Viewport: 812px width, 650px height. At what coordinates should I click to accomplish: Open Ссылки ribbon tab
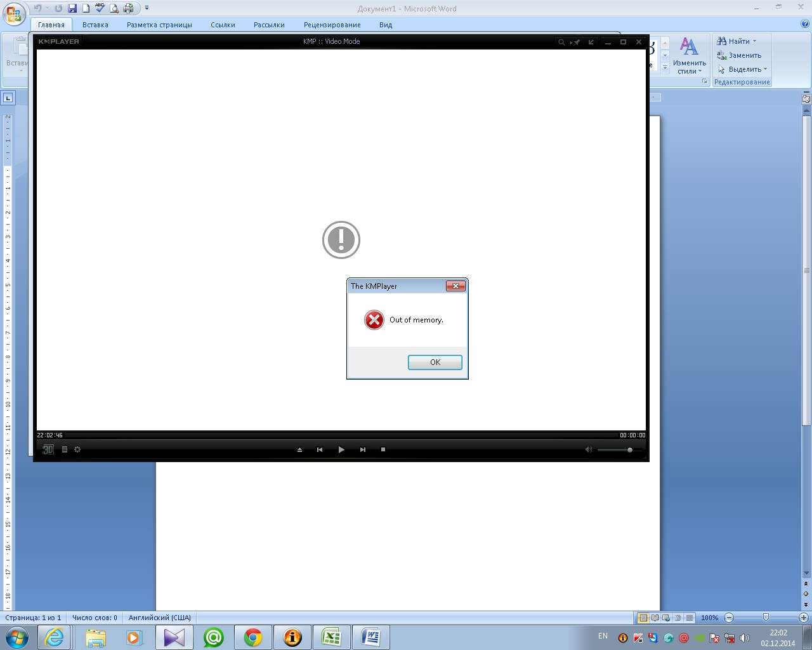point(223,25)
